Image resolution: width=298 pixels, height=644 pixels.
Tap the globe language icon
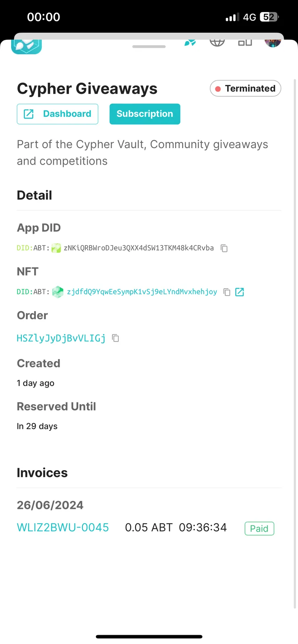(x=217, y=43)
